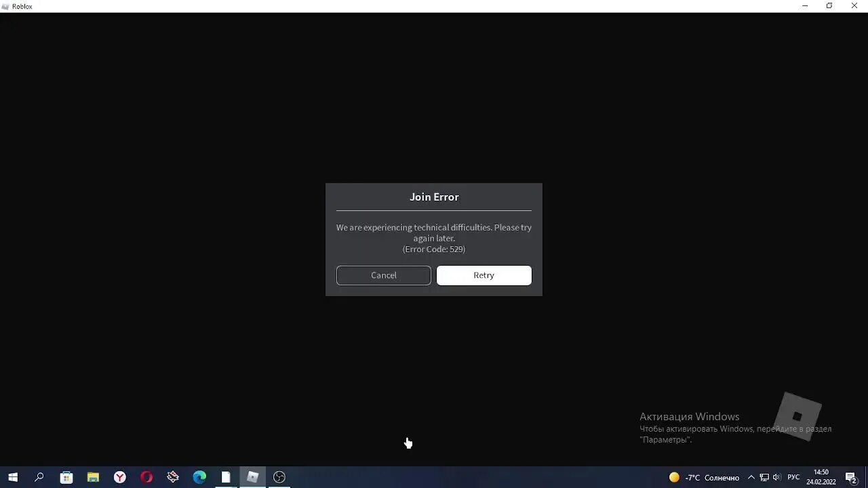Switch to OBS Studio in taskbar
The height and width of the screenshot is (488, 868).
point(279,477)
